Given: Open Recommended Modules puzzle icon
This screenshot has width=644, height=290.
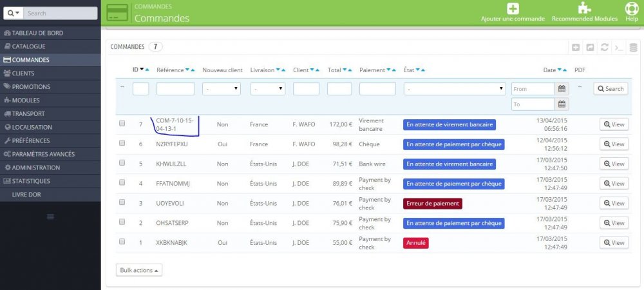Looking at the screenshot, I should pyautogui.click(x=585, y=8).
